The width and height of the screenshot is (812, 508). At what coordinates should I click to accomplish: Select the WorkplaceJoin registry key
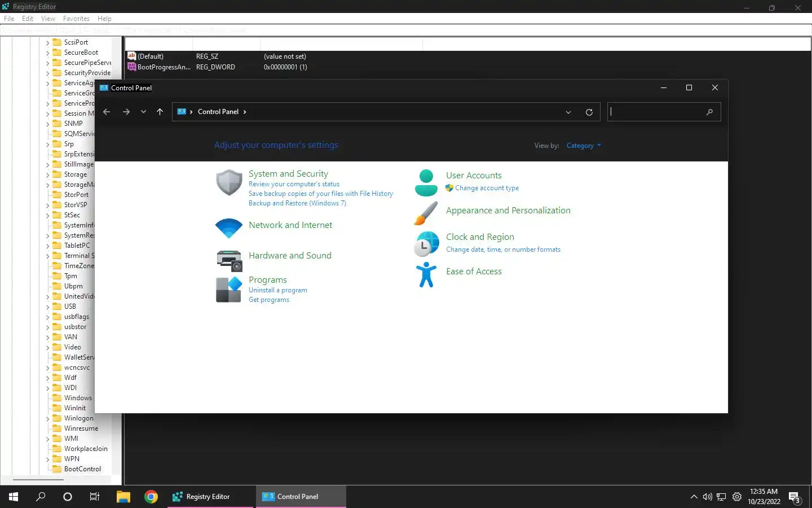click(86, 449)
